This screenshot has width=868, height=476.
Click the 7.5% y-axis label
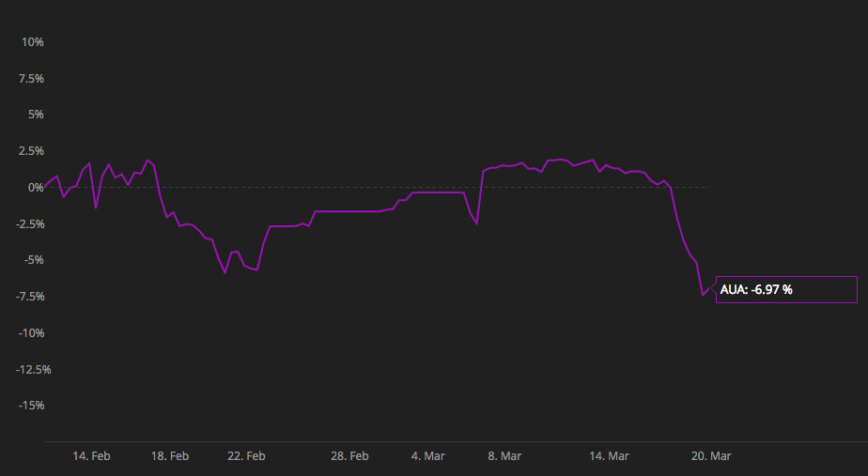click(31, 79)
